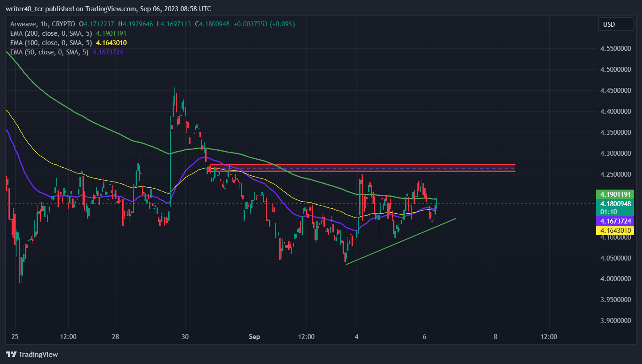Click the 4.4500000 price axis label
This screenshot has height=364, width=642.
[616, 91]
